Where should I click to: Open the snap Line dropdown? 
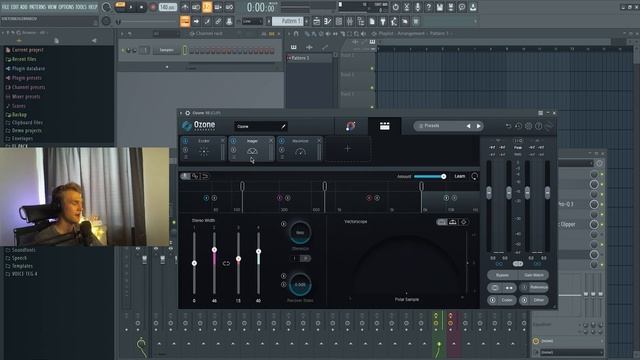(252, 21)
